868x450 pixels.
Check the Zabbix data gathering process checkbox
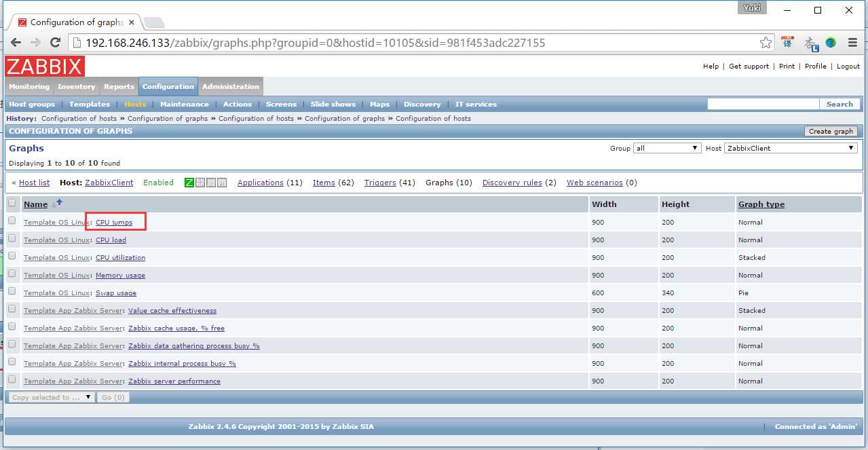tap(12, 344)
